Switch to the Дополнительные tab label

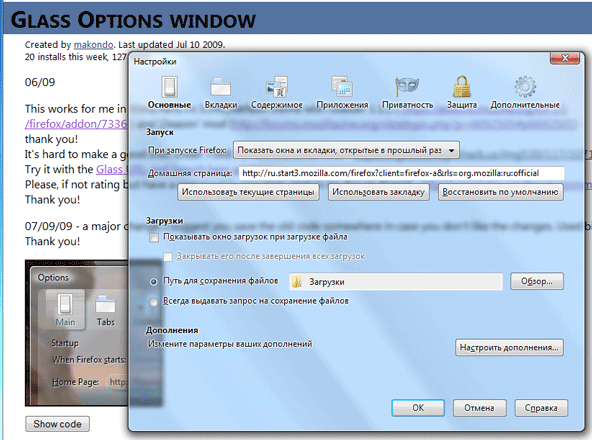[x=525, y=105]
